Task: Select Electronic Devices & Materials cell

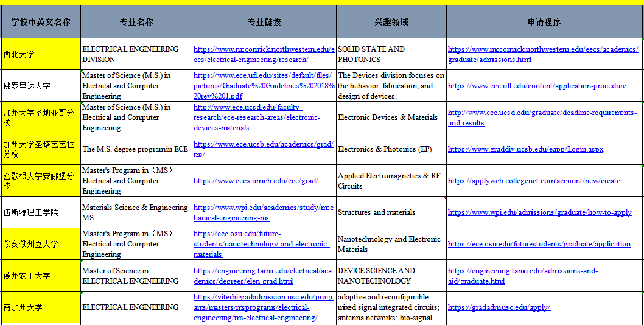Action: click(x=391, y=117)
